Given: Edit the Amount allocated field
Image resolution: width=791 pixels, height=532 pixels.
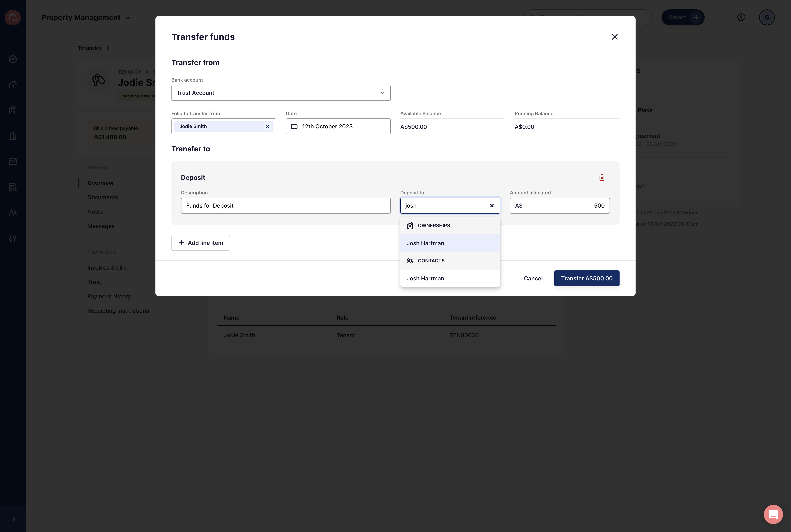Looking at the screenshot, I should (x=560, y=206).
